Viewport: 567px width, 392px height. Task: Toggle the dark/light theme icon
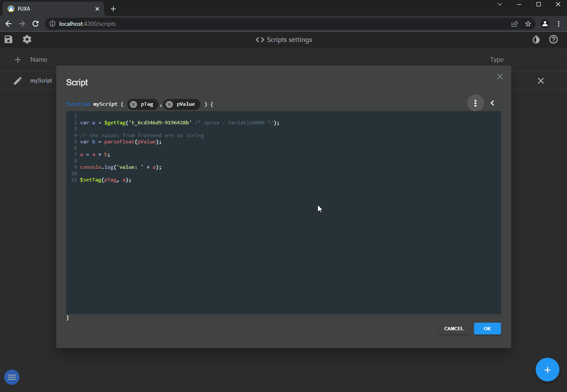[x=536, y=39]
